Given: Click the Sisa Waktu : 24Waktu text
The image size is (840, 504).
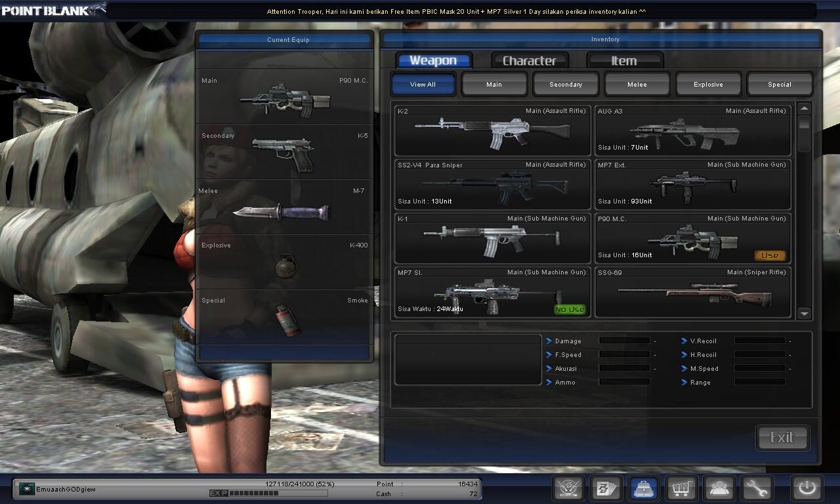Looking at the screenshot, I should 430,309.
